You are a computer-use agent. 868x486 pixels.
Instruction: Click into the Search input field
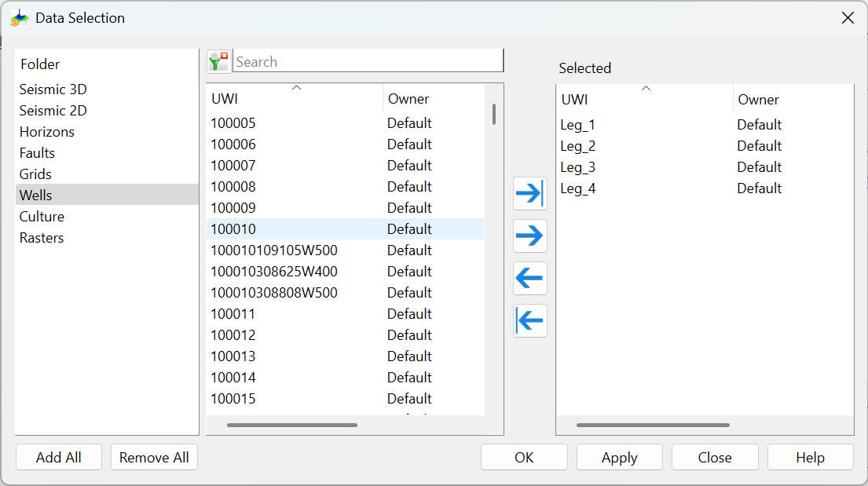[x=367, y=61]
